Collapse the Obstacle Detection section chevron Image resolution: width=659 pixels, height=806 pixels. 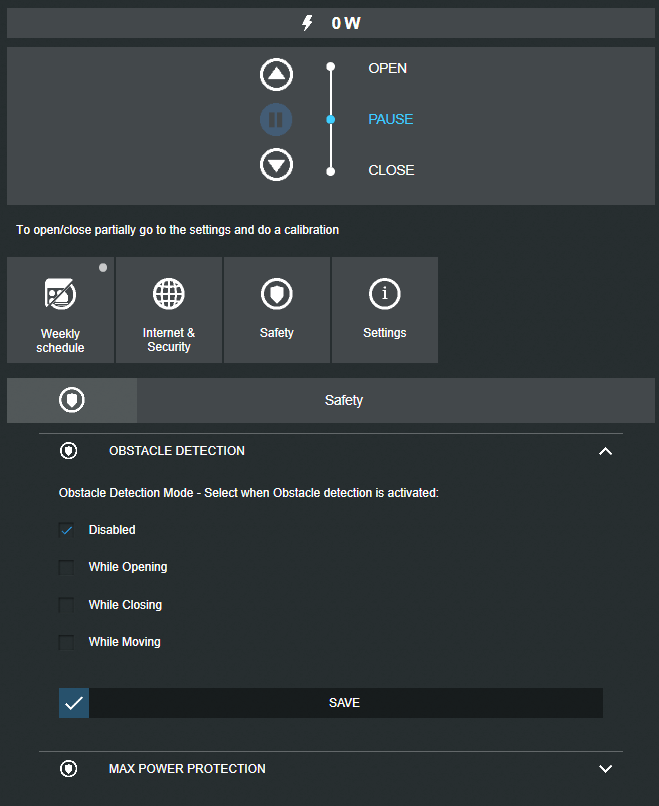[604, 452]
